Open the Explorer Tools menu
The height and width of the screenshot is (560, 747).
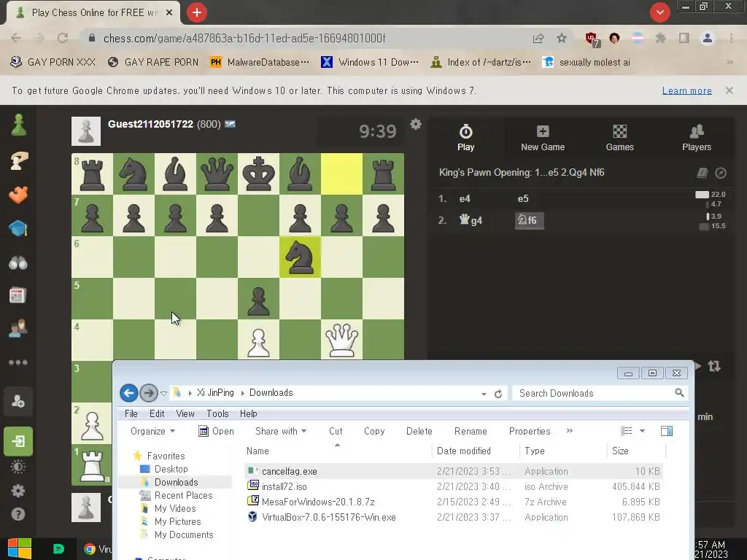(x=217, y=413)
